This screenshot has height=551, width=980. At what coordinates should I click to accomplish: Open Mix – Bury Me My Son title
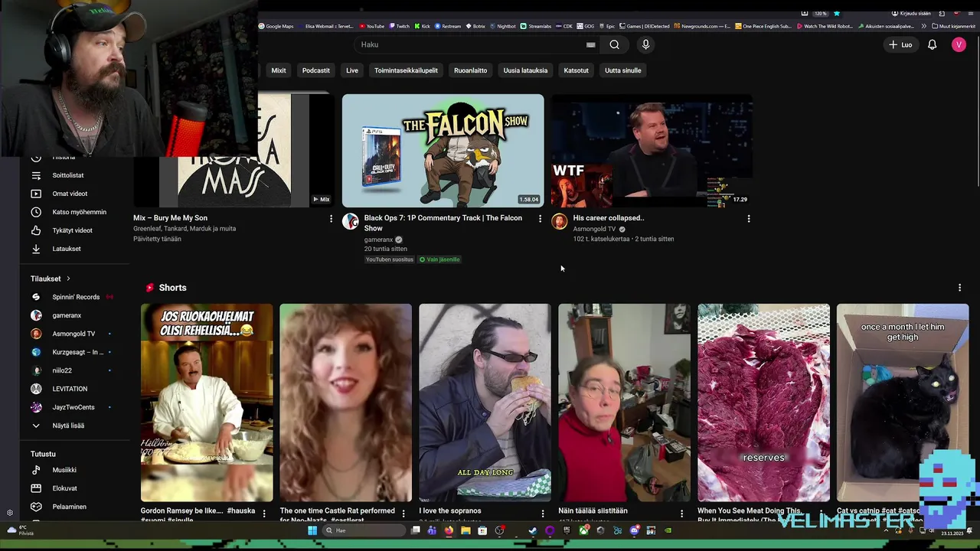(170, 218)
